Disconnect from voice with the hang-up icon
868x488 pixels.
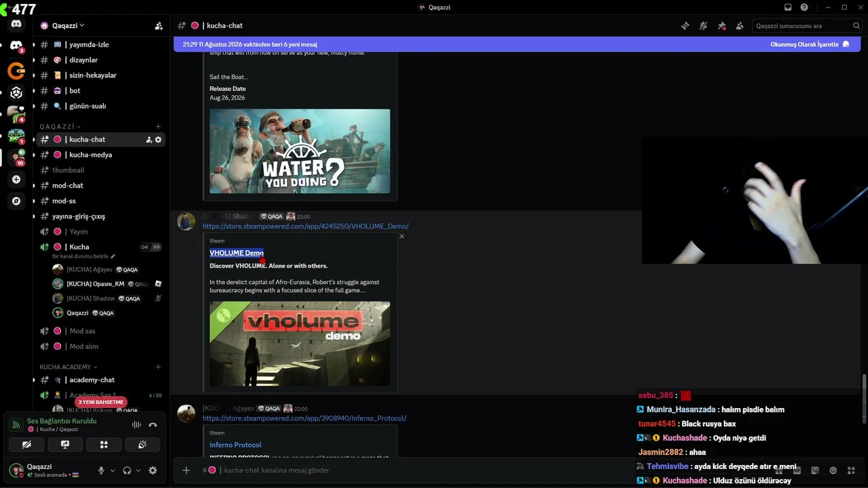click(153, 425)
